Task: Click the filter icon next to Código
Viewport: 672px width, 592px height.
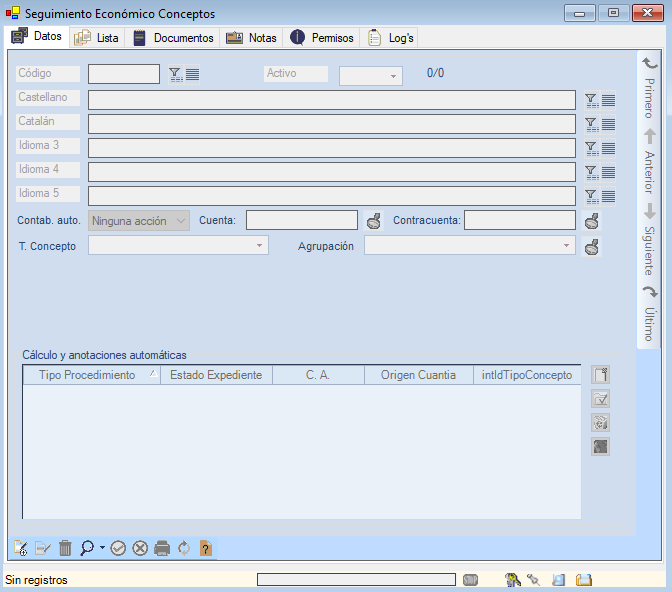Action: pos(175,74)
